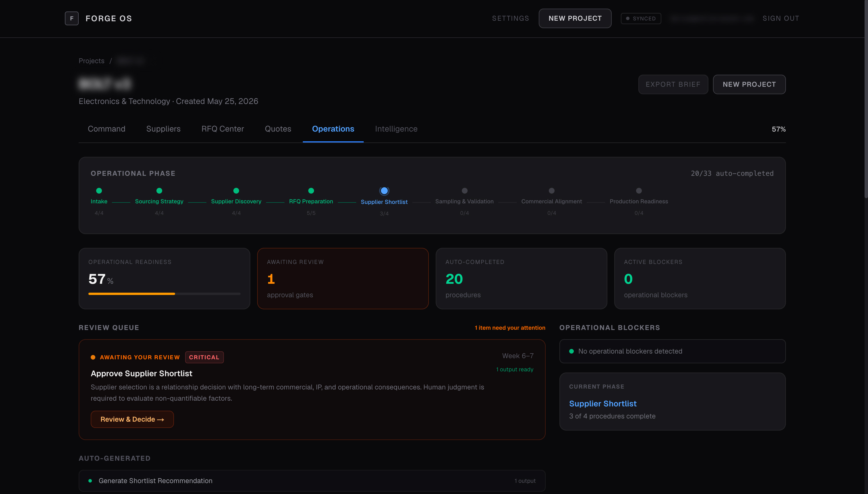Click the Intake phase dot
Viewport: 868px width, 494px height.
coord(99,191)
